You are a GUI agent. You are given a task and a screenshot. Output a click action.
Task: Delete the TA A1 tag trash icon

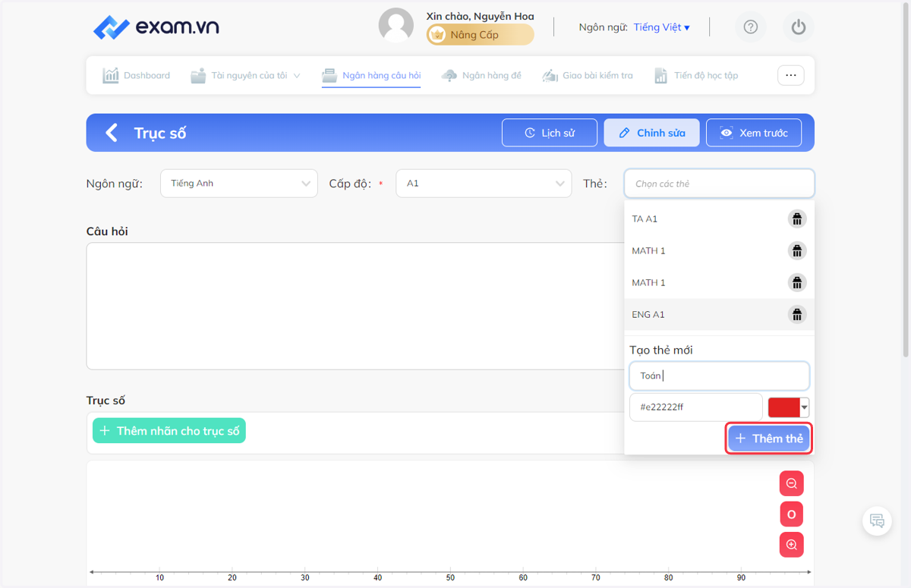pos(796,219)
